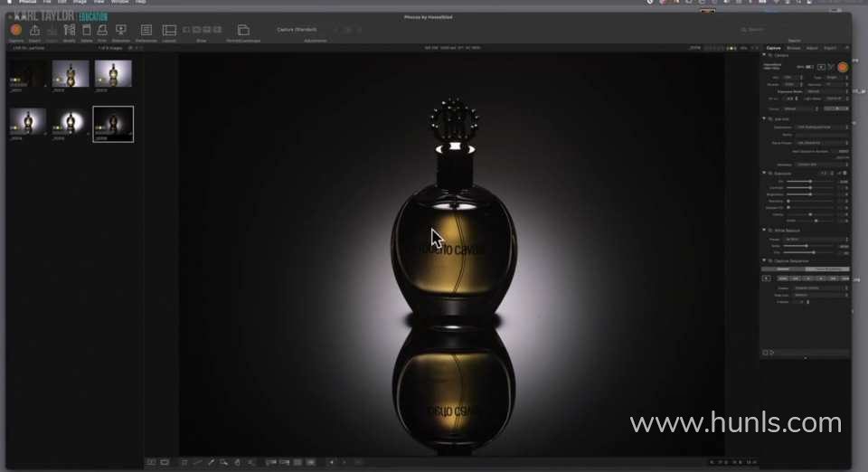Adjust the Brightness slider

click(810, 194)
